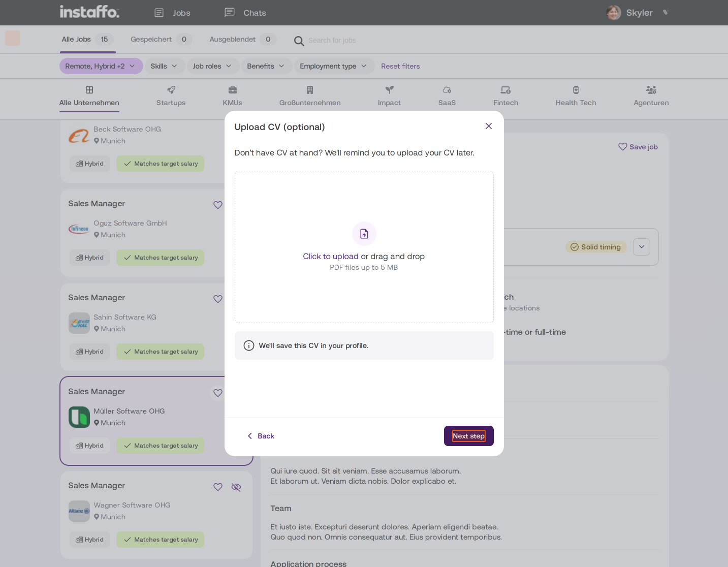Viewport: 728px width, 567px height.
Task: Open the Skyler profile avatar
Action: [x=614, y=13]
